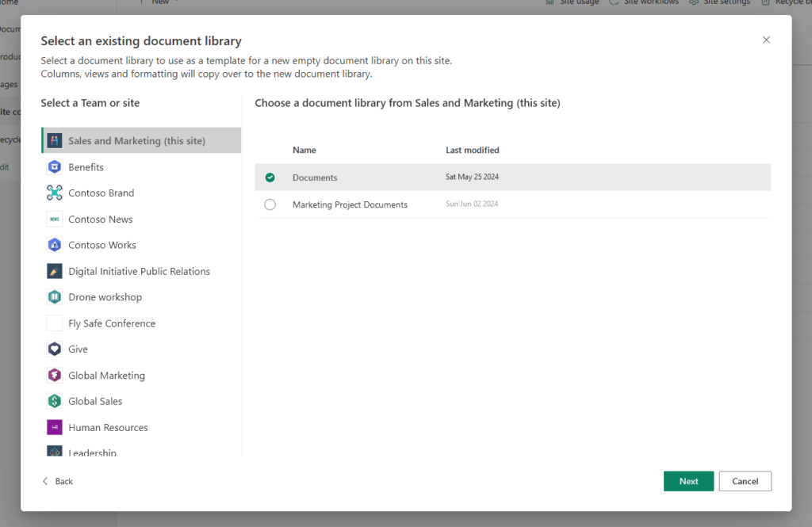Click the Contoso Brand drone icon

(x=55, y=193)
